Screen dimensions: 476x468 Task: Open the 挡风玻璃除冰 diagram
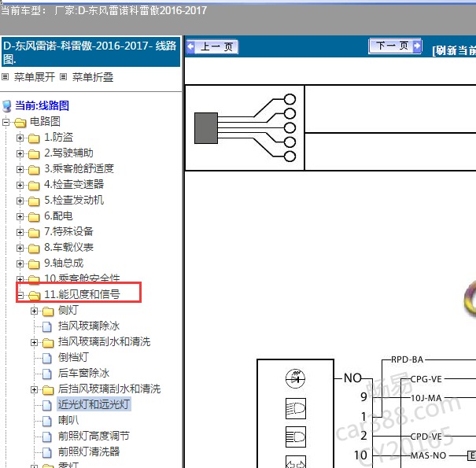pos(89,326)
